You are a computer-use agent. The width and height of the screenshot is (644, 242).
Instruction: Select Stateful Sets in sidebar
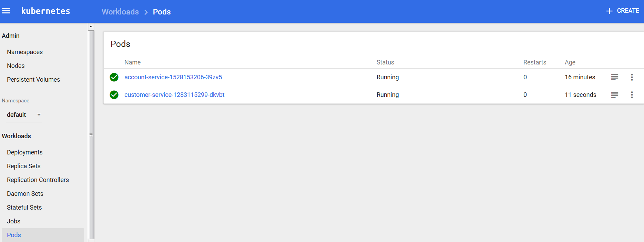pyautogui.click(x=24, y=208)
